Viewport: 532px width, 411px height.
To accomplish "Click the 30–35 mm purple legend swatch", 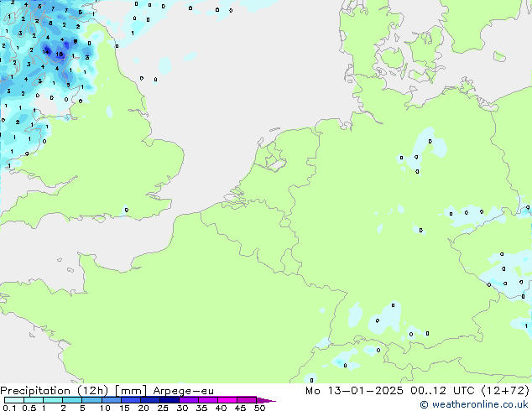I will pyautogui.click(x=188, y=400).
